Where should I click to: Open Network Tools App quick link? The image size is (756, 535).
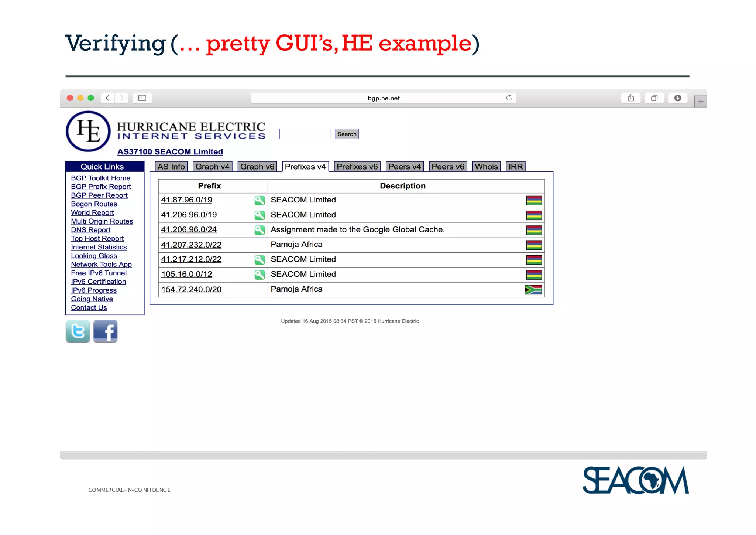click(102, 264)
